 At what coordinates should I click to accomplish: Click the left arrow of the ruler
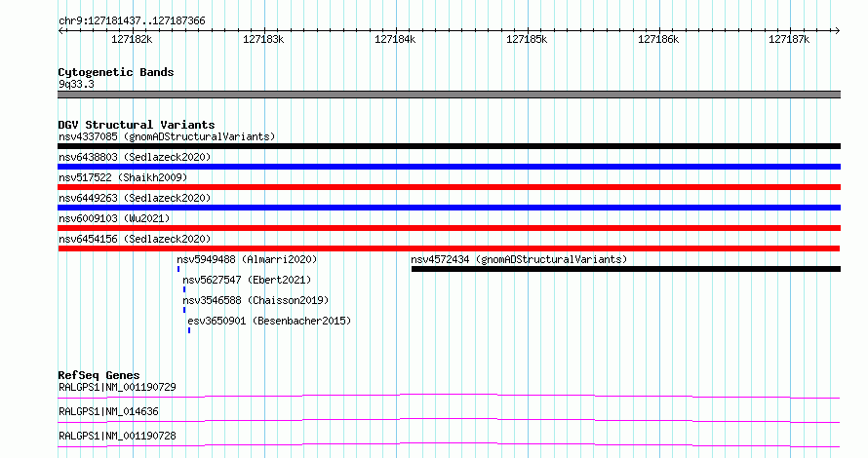click(61, 30)
